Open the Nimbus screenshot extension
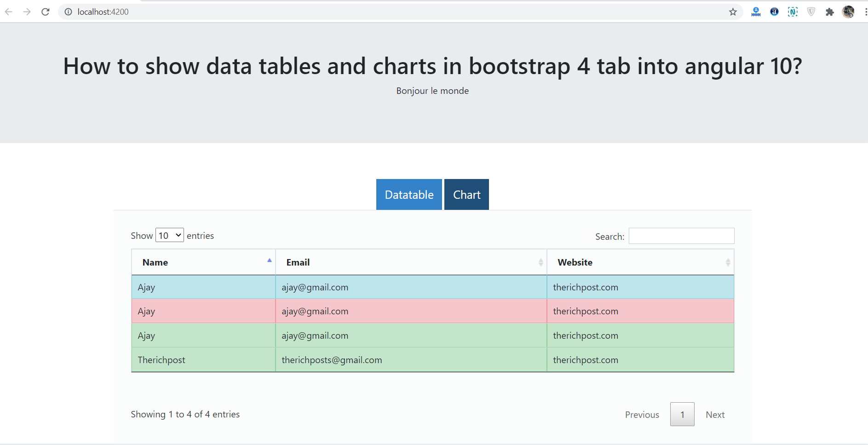 click(793, 12)
